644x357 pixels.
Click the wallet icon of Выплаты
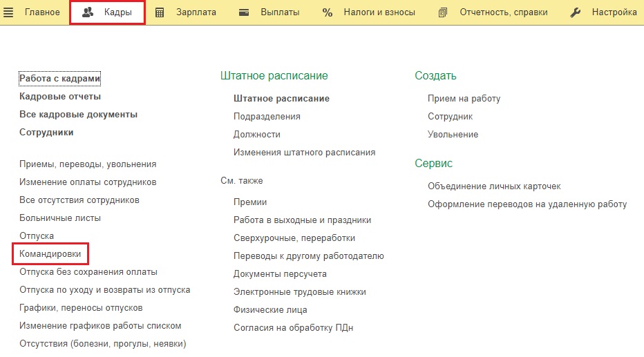coord(244,12)
